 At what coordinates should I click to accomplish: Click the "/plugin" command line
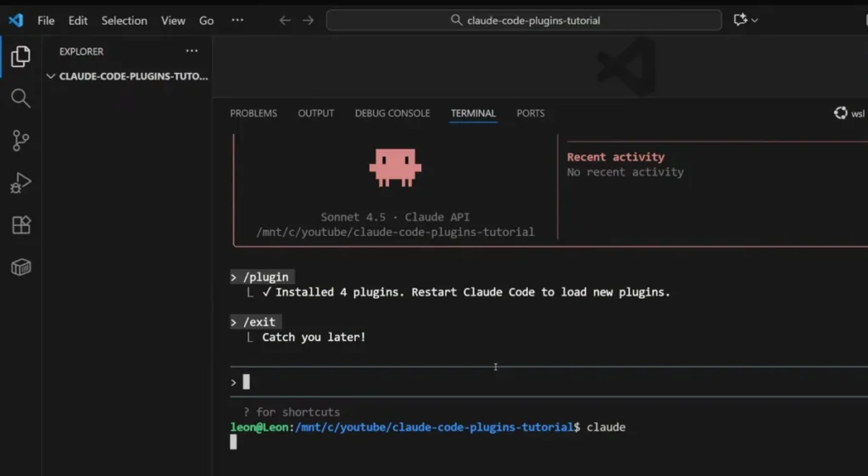pos(263,277)
